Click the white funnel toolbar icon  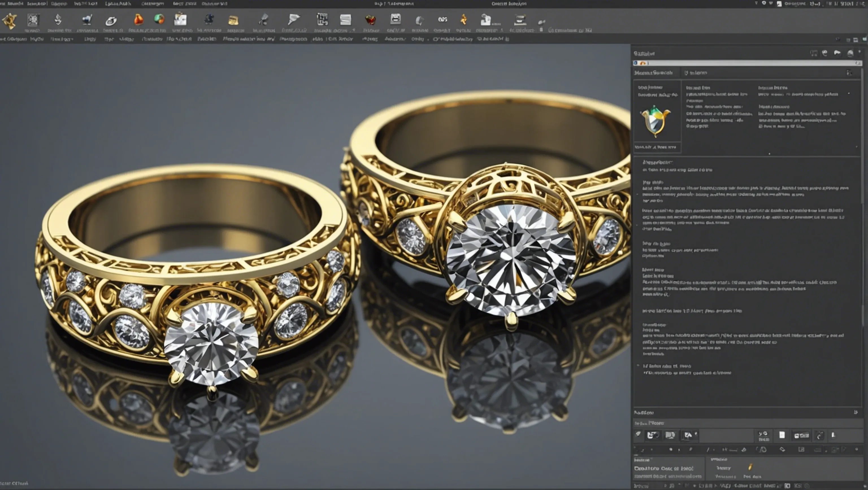point(294,19)
